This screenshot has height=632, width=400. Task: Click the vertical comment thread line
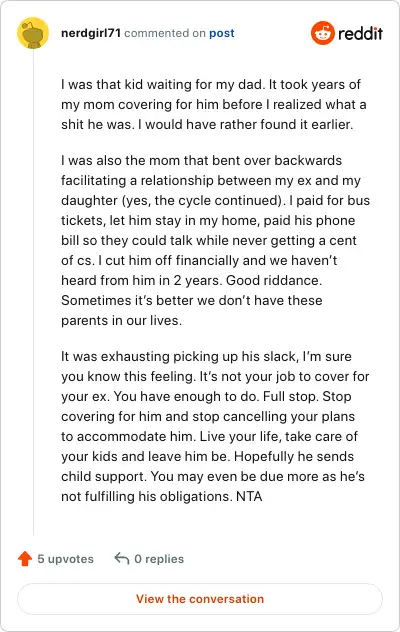[33, 292]
